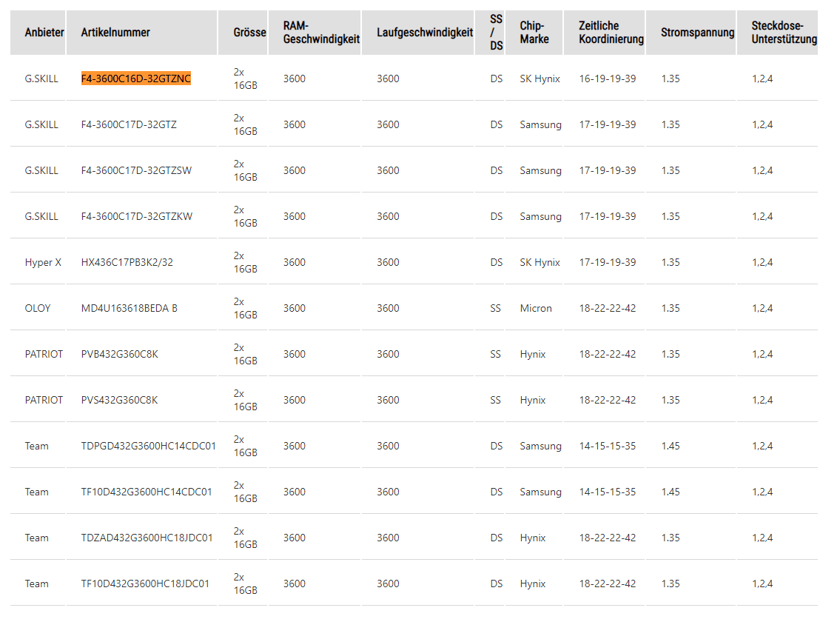Viewport: 840px width, 622px height.
Task: Click the Chip-Marke column header
Action: [x=534, y=33]
